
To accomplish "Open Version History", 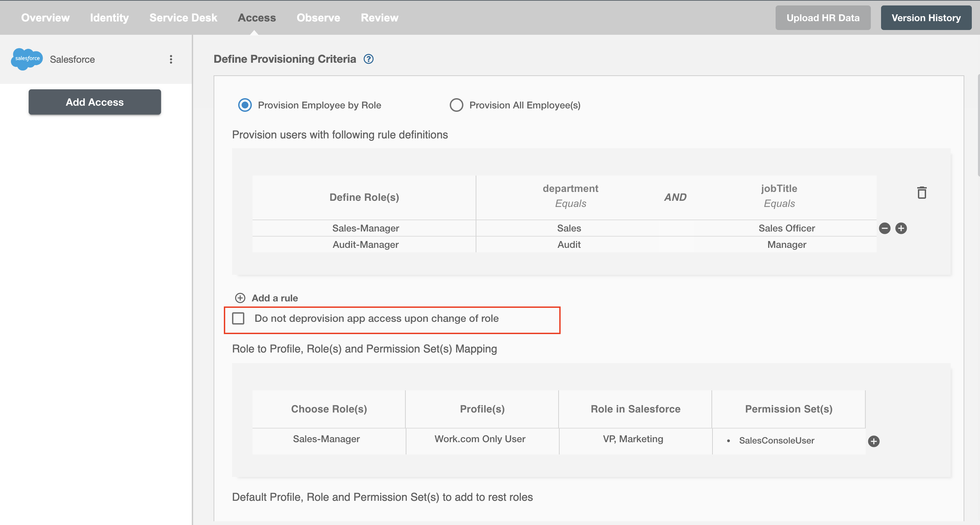I will 926,18.
